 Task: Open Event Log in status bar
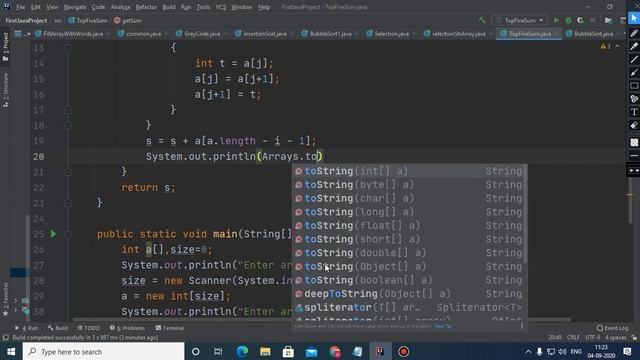612,328
